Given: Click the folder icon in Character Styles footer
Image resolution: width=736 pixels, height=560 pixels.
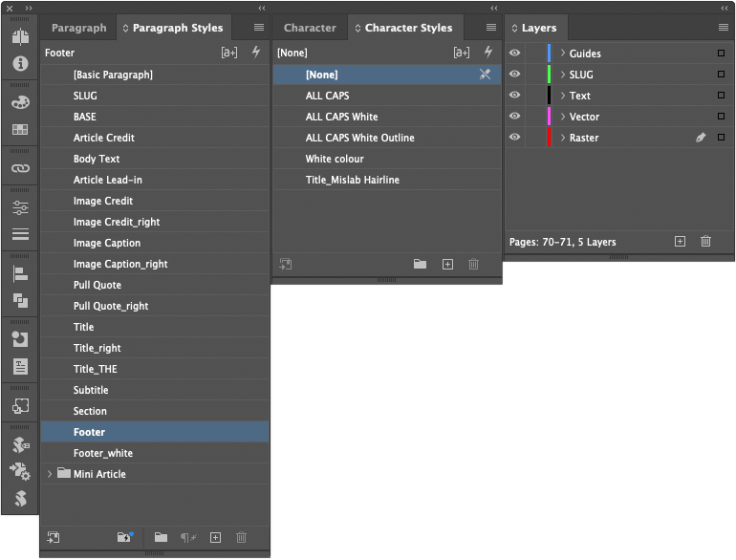Looking at the screenshot, I should [421, 264].
